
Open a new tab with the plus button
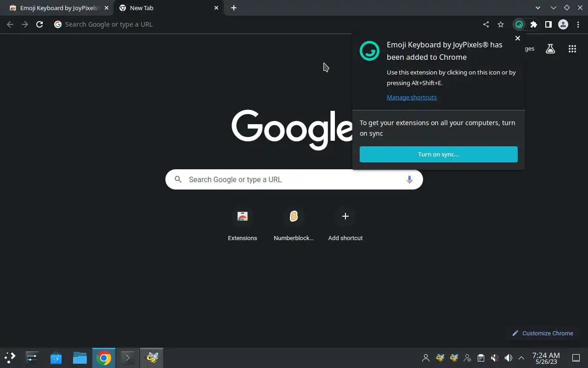[x=234, y=8]
